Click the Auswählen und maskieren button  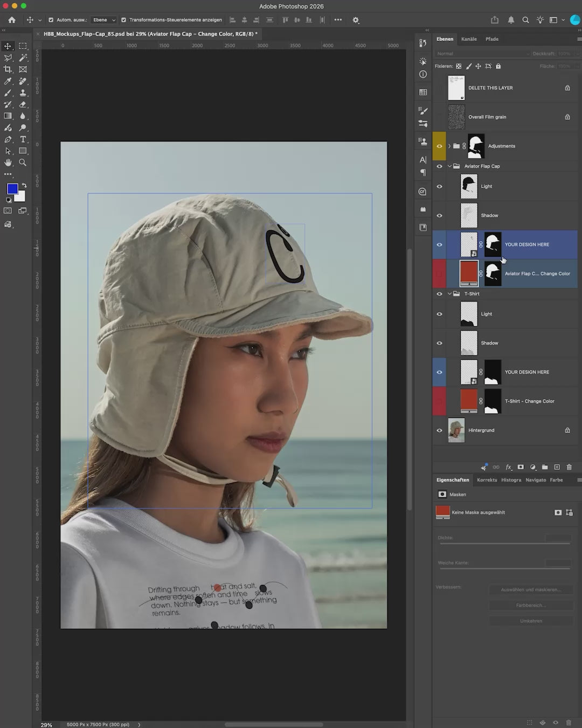pos(531,589)
